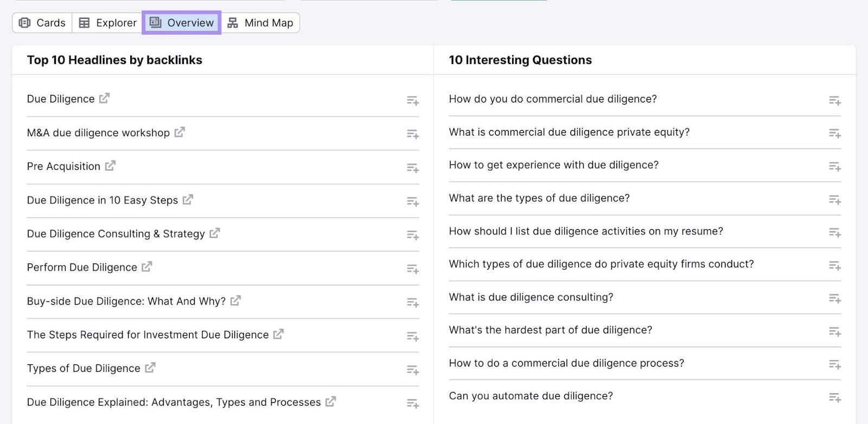
Task: Open external link for Pre Acquisition headline
Action: coord(110,165)
